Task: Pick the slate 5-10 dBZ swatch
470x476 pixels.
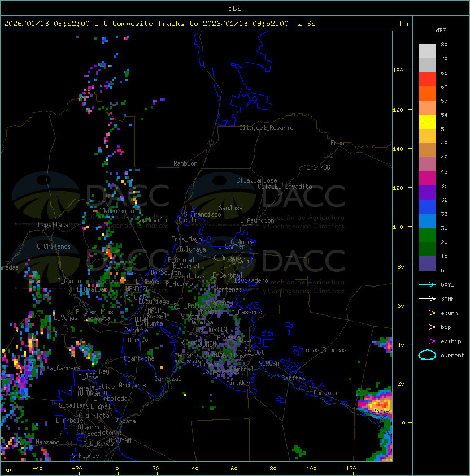Action: tap(427, 263)
